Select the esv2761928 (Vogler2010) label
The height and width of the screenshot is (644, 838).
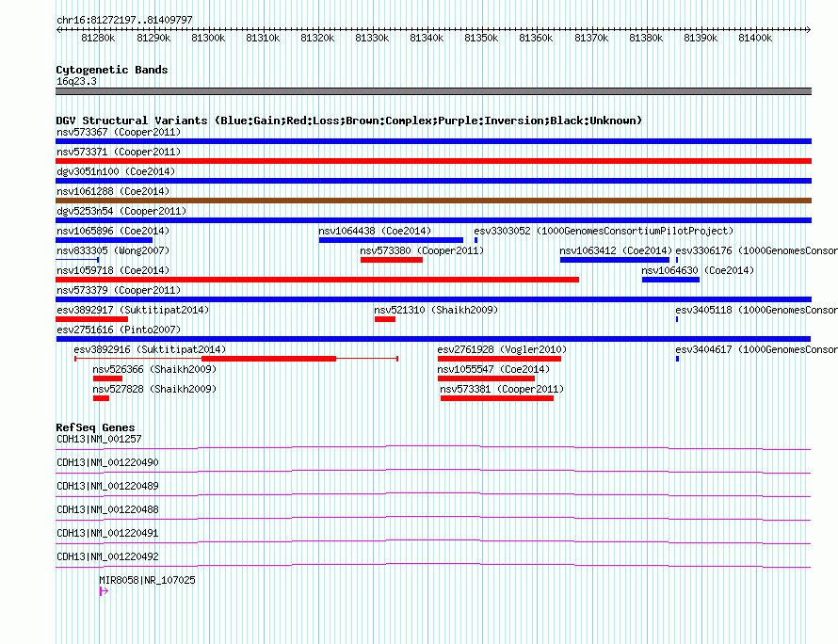point(502,349)
